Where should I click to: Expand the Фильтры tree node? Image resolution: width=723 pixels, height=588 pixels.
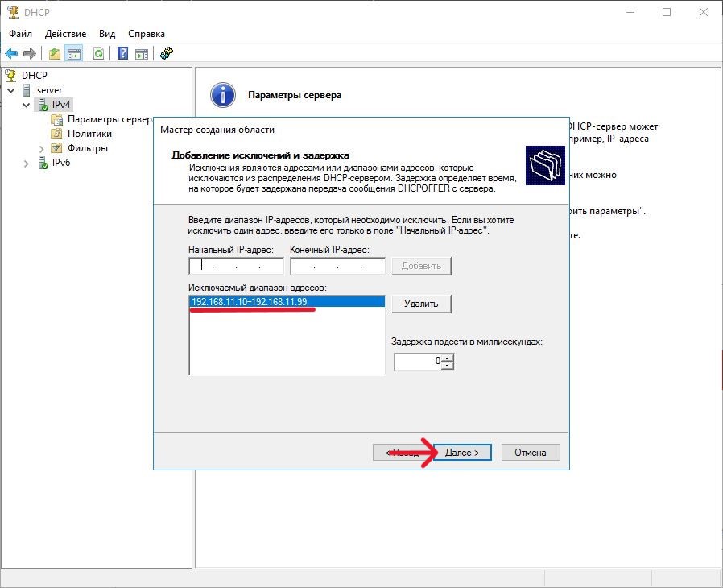pos(42,148)
